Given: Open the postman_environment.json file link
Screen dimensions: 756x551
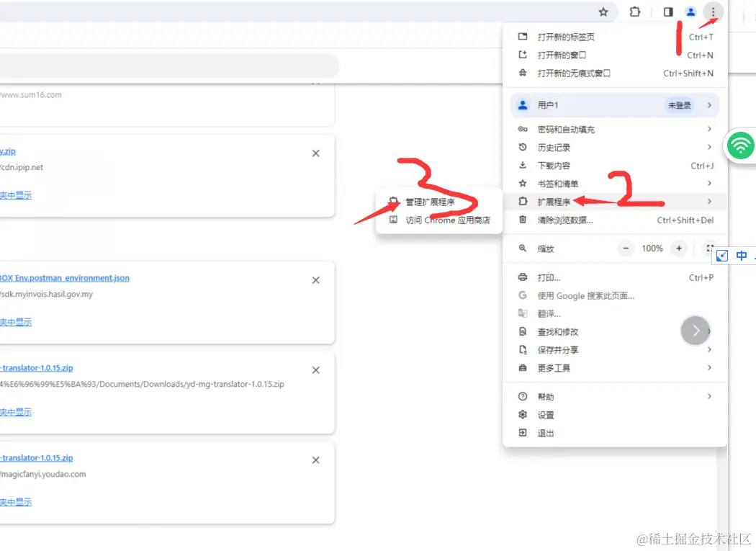Looking at the screenshot, I should point(65,278).
